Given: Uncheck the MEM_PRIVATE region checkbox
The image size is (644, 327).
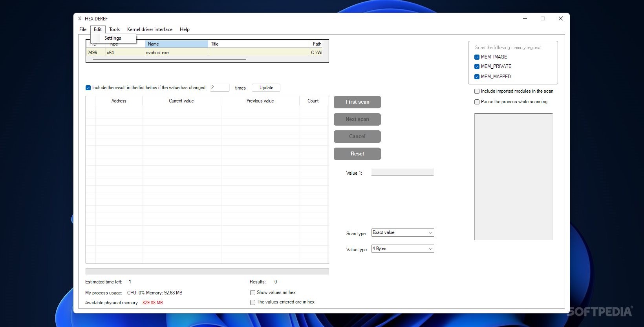Looking at the screenshot, I should (x=477, y=66).
